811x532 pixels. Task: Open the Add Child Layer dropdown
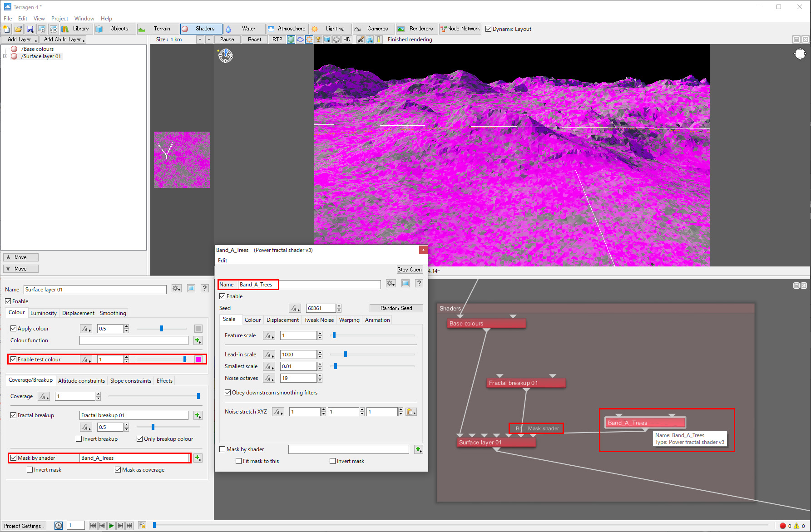click(63, 39)
